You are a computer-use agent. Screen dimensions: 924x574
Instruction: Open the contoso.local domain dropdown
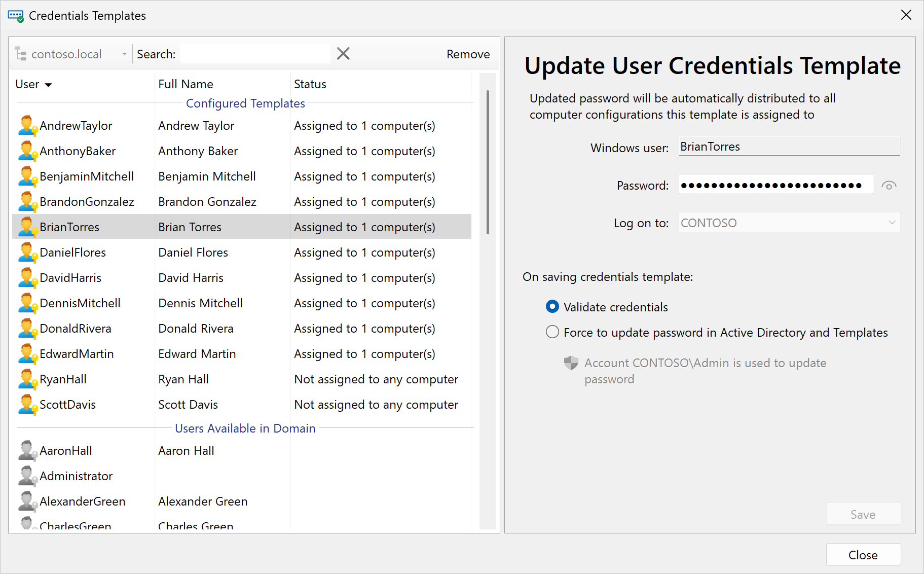(124, 54)
